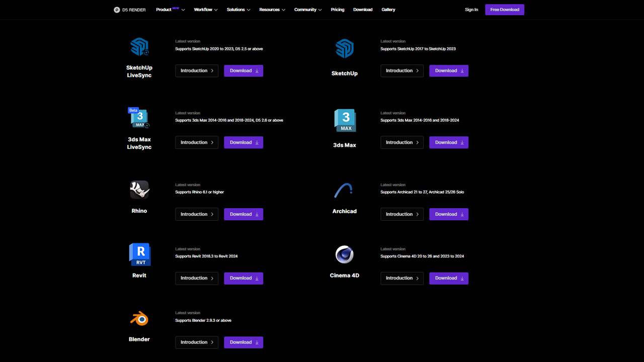This screenshot has height=362, width=644.
Task: Click the 3ds Max LiveSync beta icon
Action: (x=139, y=118)
